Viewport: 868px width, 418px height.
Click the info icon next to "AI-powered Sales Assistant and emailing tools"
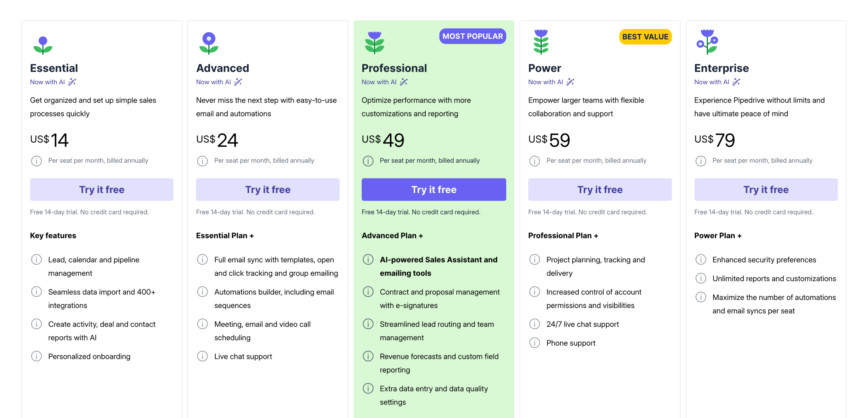(x=368, y=259)
